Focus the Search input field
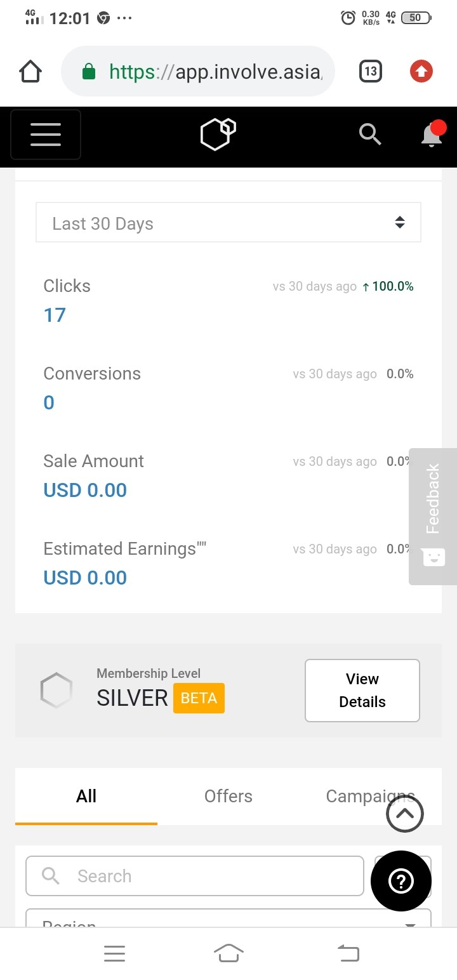 tap(195, 876)
